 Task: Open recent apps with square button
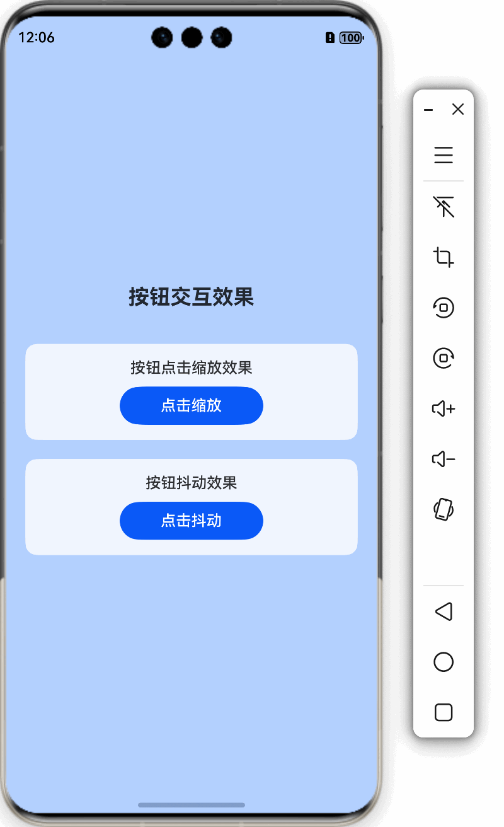[x=444, y=712]
